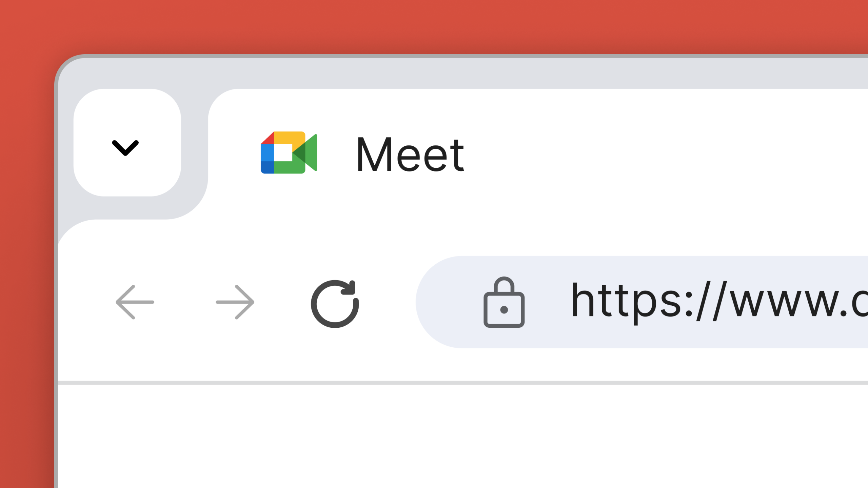Reload the current page
The image size is (868, 488).
point(335,303)
